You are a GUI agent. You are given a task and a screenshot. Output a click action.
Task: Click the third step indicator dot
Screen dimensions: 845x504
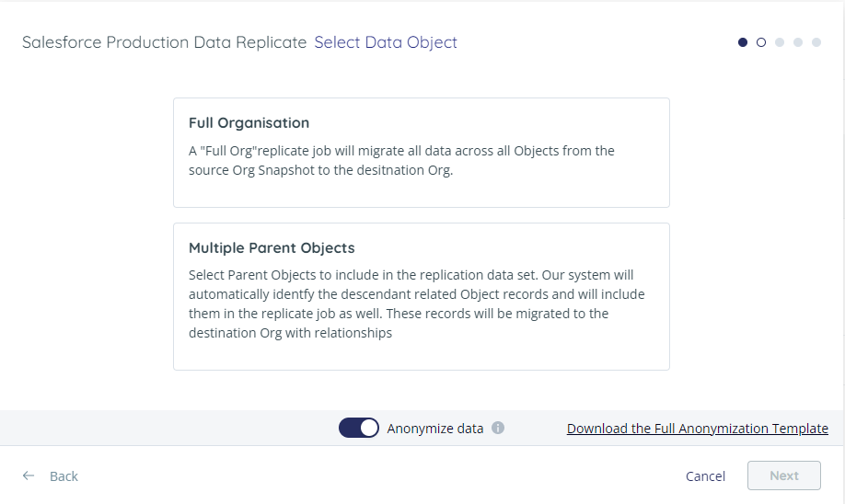point(780,42)
